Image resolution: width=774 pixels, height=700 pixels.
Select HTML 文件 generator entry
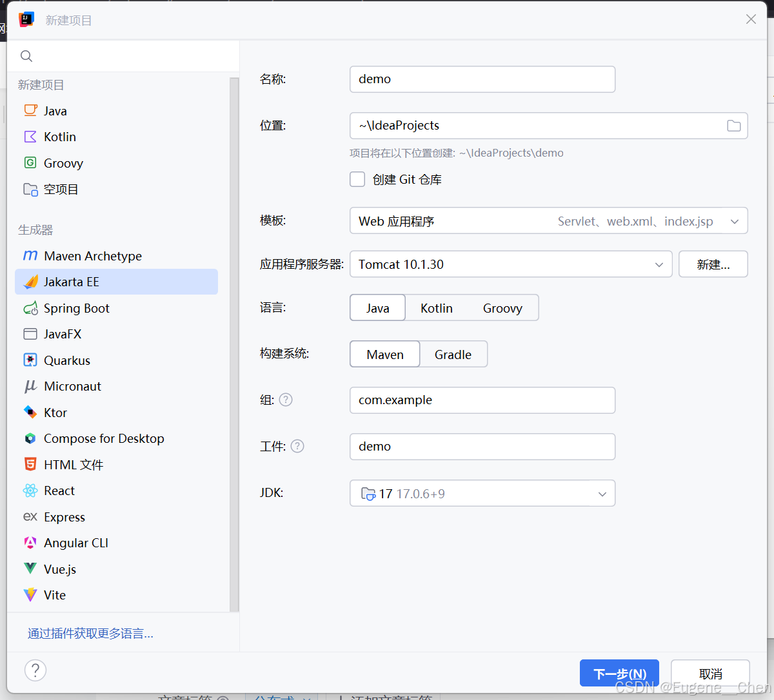(116, 465)
